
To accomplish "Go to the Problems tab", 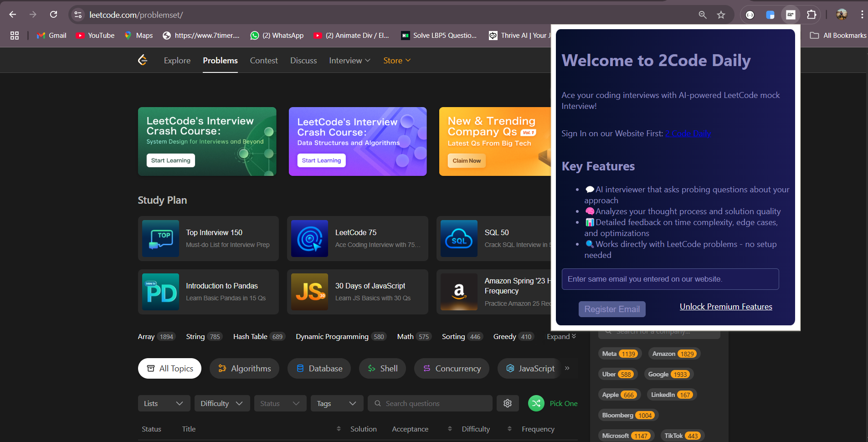I will click(220, 61).
